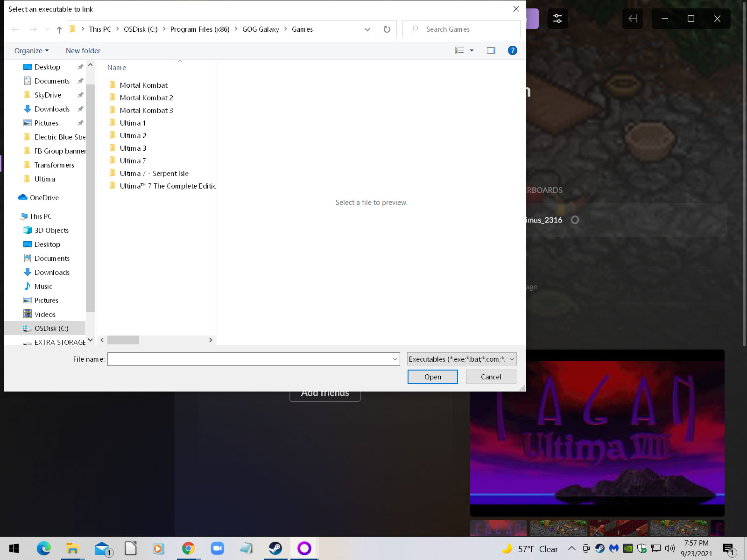Open the Executables file type filter
Viewport: 747px width, 560px height.
pos(462,359)
